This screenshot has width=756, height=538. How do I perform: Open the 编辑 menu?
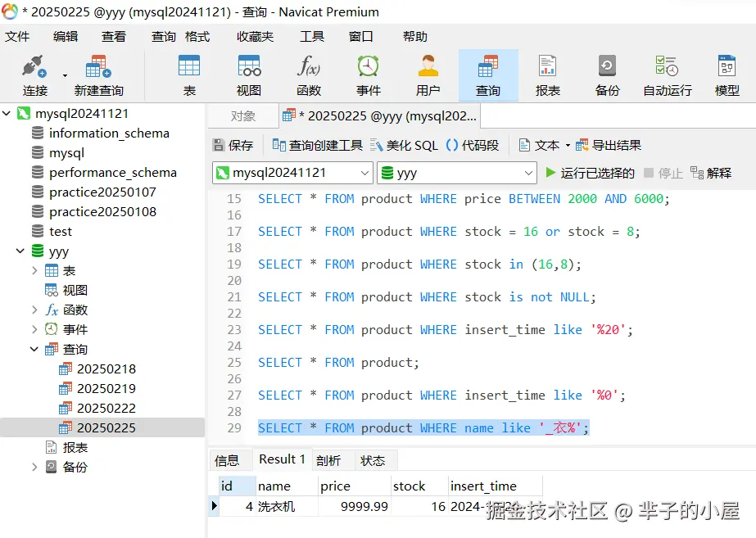pos(66,37)
